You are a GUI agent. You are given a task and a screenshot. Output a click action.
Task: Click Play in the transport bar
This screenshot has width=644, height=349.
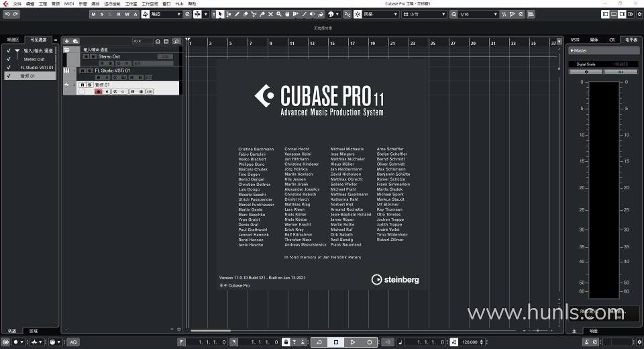352,342
